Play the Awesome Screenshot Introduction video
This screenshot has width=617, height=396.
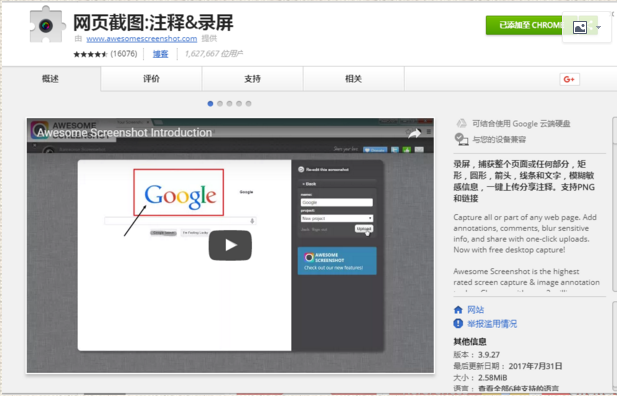tap(230, 245)
